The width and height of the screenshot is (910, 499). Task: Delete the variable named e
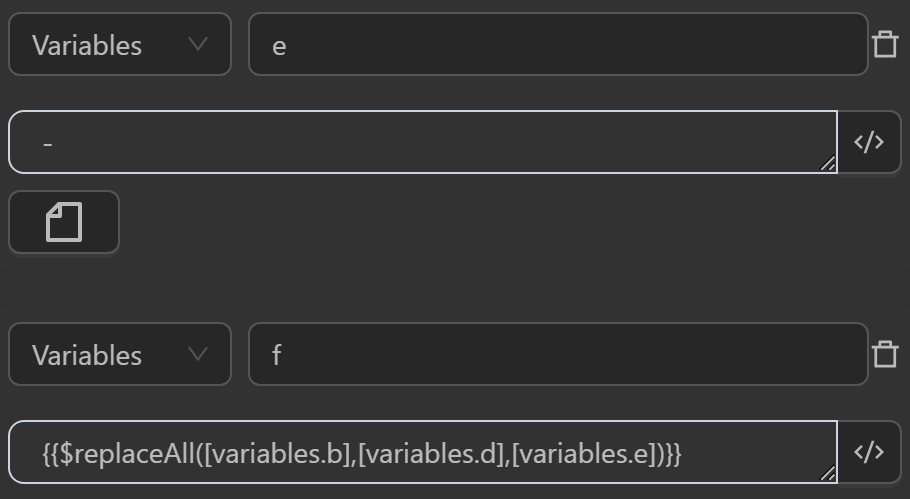click(885, 45)
